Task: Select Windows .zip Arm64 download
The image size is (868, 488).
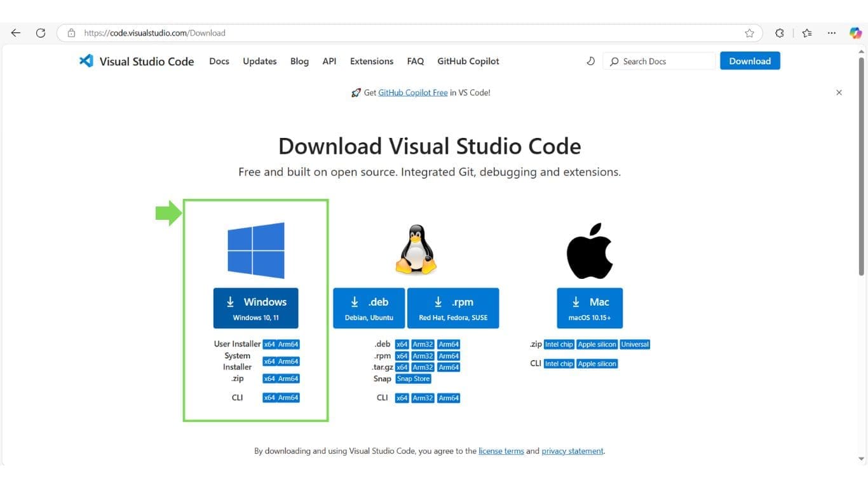Action: point(288,379)
